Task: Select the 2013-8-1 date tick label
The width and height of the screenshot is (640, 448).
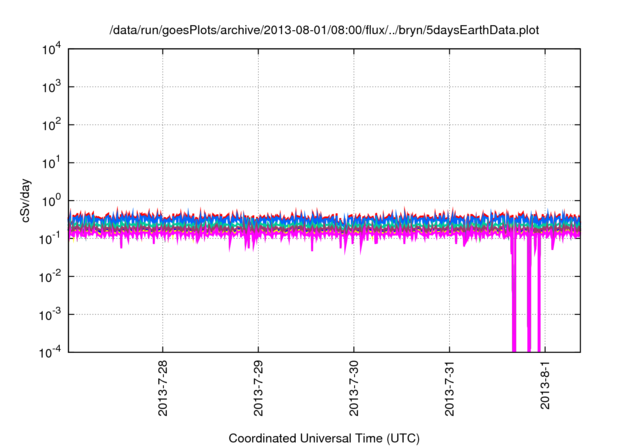Action: [x=545, y=384]
